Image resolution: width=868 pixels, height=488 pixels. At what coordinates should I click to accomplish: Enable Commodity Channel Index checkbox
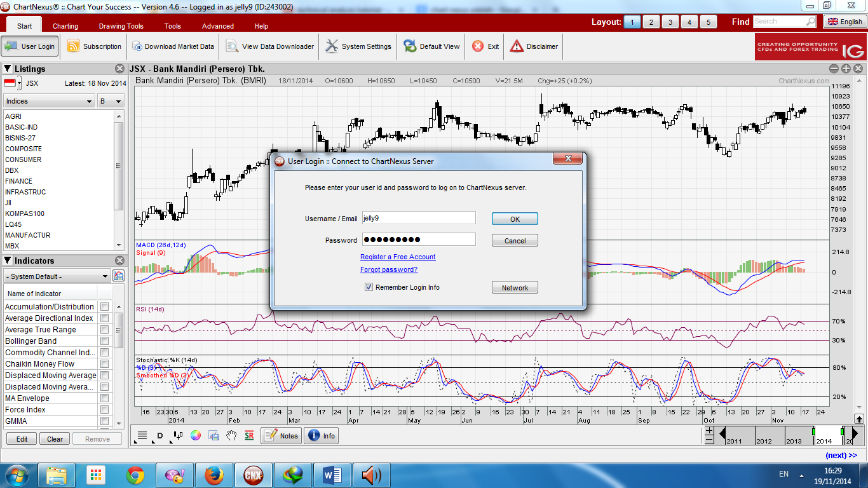[x=104, y=353]
